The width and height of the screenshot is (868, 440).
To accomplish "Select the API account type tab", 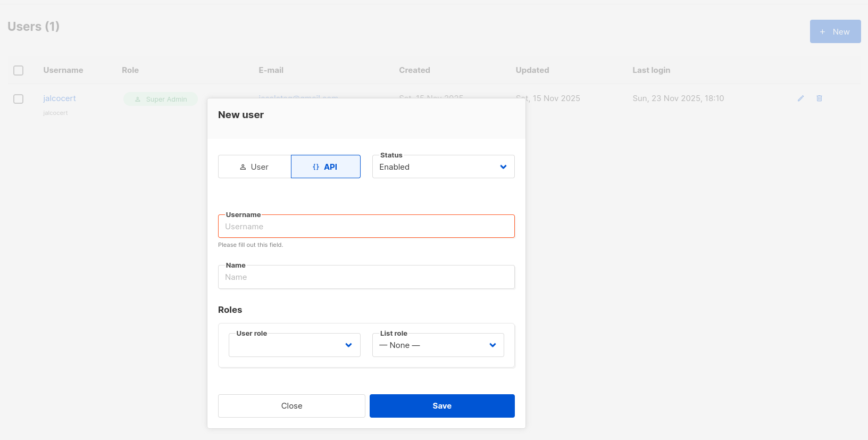I will click(325, 167).
